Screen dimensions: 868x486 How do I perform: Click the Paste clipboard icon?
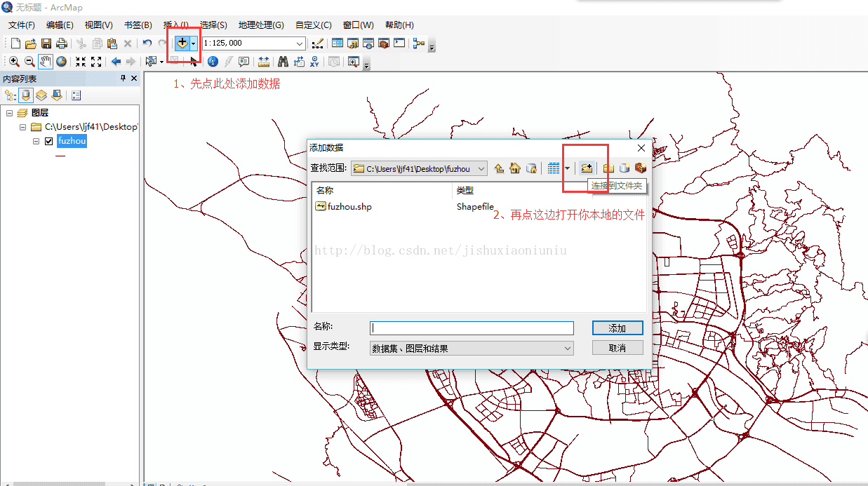point(112,43)
